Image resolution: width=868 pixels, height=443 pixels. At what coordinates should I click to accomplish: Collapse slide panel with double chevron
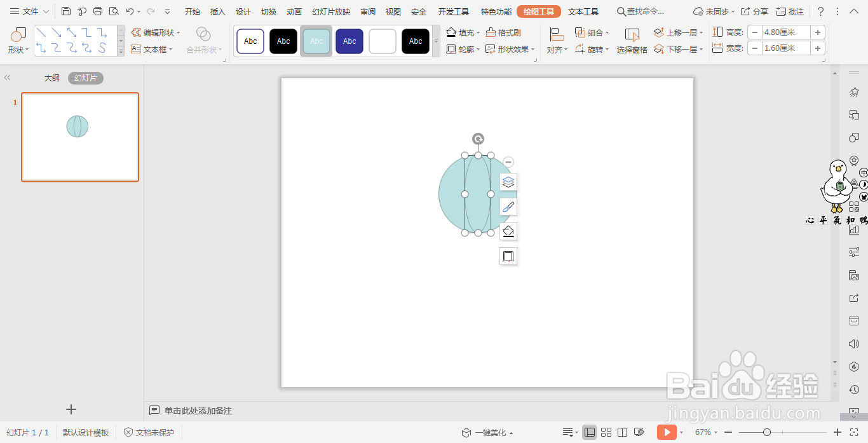point(7,78)
